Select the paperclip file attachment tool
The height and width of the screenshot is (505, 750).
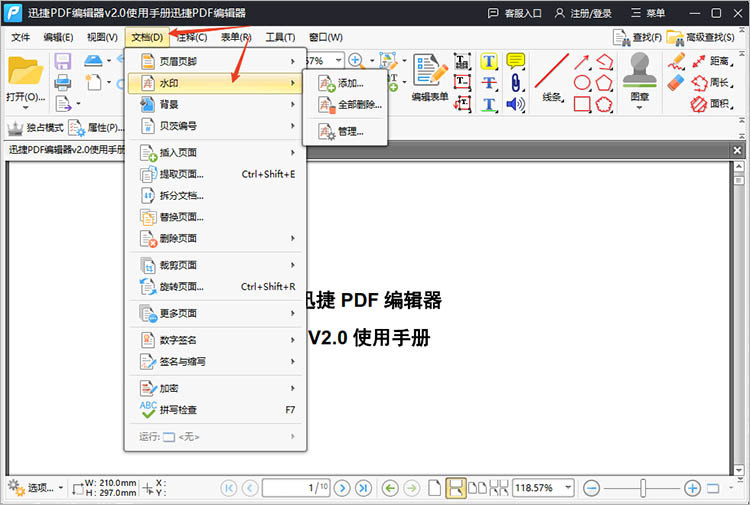point(515,82)
